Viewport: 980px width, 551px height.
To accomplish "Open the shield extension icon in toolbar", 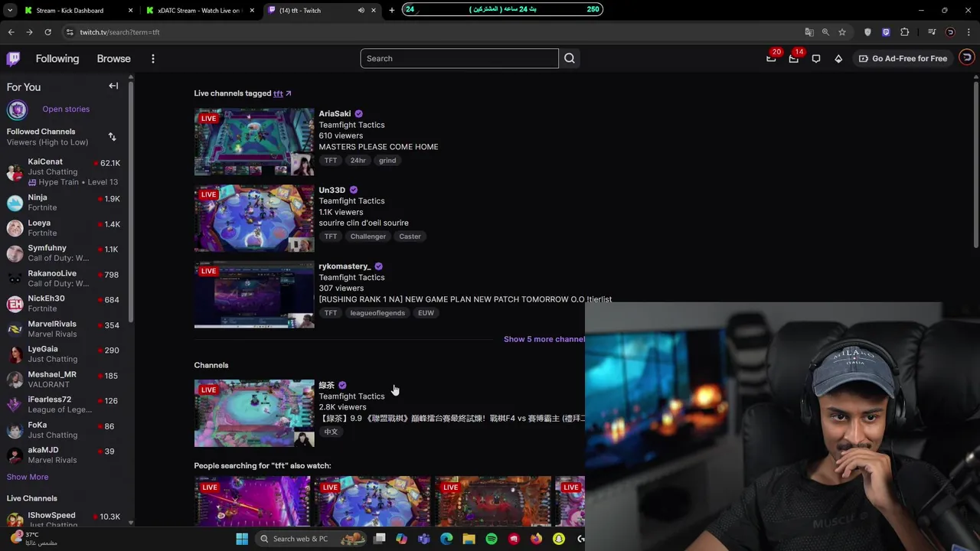I will (x=867, y=32).
